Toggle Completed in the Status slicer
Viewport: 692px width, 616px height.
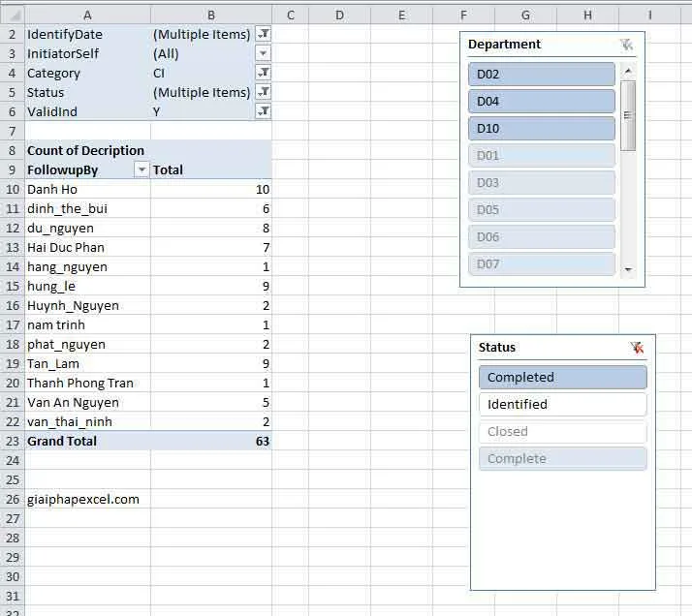point(563,378)
